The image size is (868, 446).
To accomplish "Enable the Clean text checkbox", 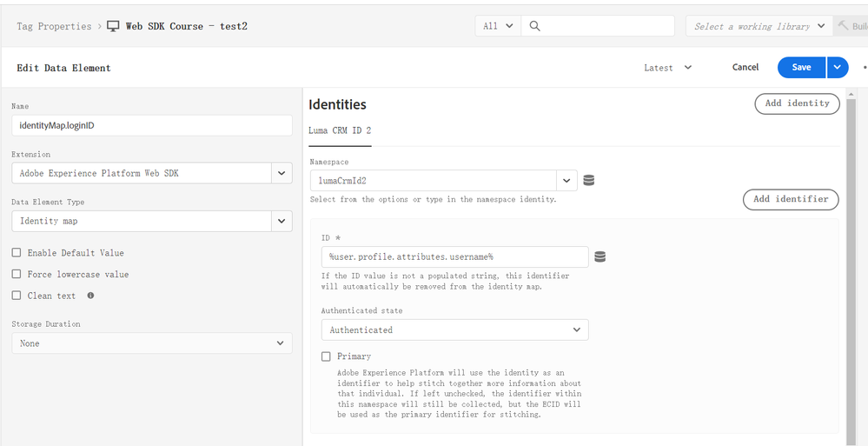I will click(17, 296).
